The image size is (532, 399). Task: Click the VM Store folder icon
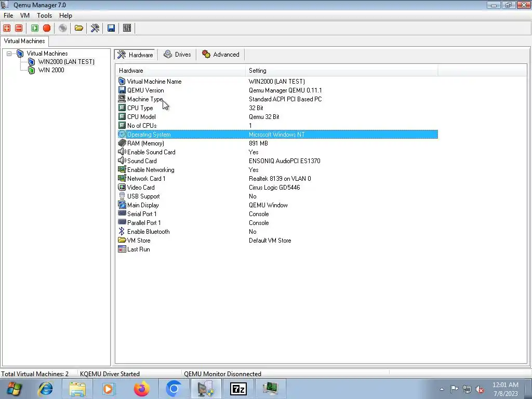tap(122, 240)
